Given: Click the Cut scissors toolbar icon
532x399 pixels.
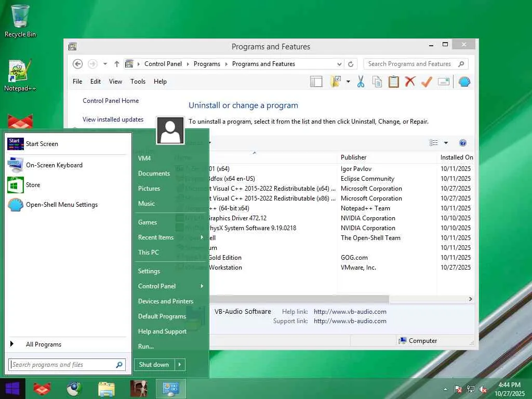Looking at the screenshot, I should [361, 82].
